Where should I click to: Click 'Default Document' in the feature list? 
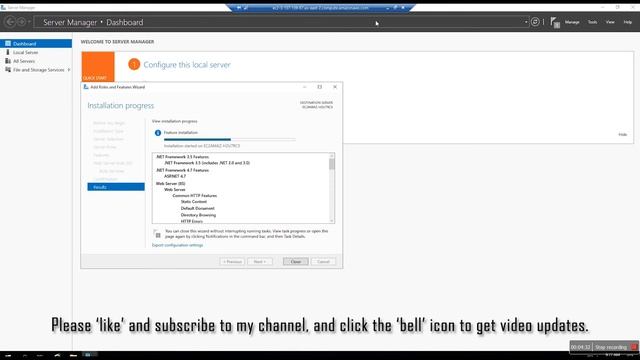coord(198,209)
